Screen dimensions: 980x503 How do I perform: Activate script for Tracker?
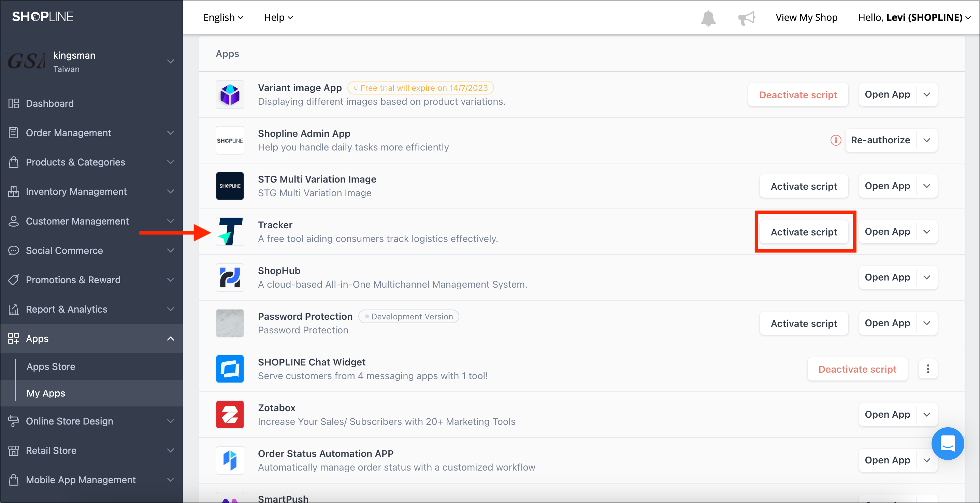coord(804,232)
